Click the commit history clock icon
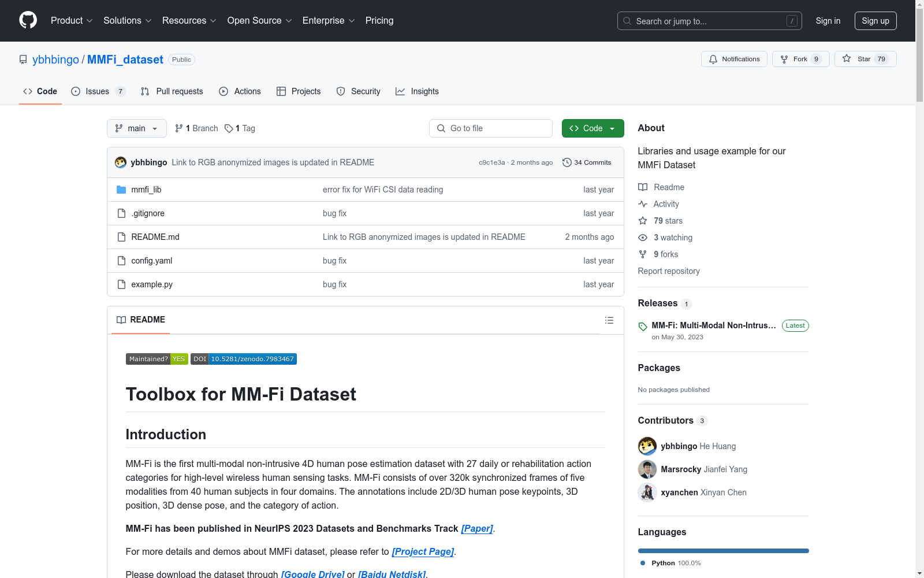924x578 pixels. [567, 162]
